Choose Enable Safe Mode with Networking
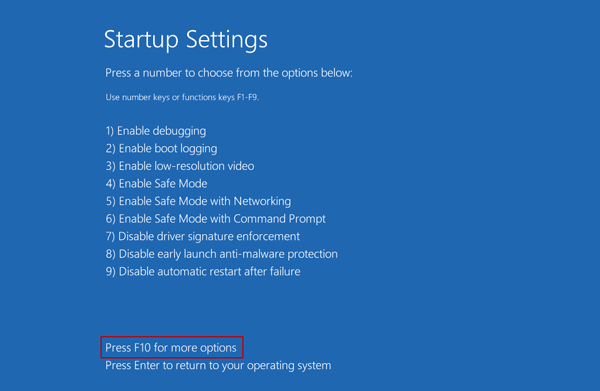Image resolution: width=600 pixels, height=391 pixels. [198, 201]
